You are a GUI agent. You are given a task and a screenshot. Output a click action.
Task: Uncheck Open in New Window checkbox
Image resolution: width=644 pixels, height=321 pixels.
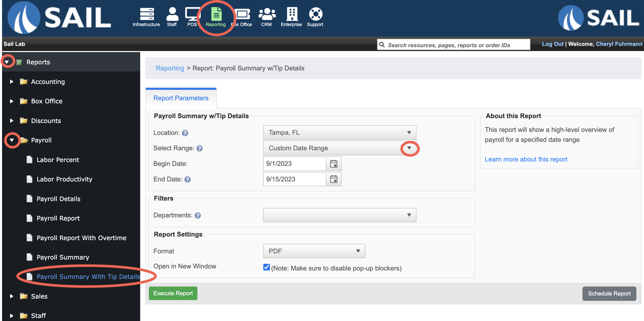pos(266,267)
